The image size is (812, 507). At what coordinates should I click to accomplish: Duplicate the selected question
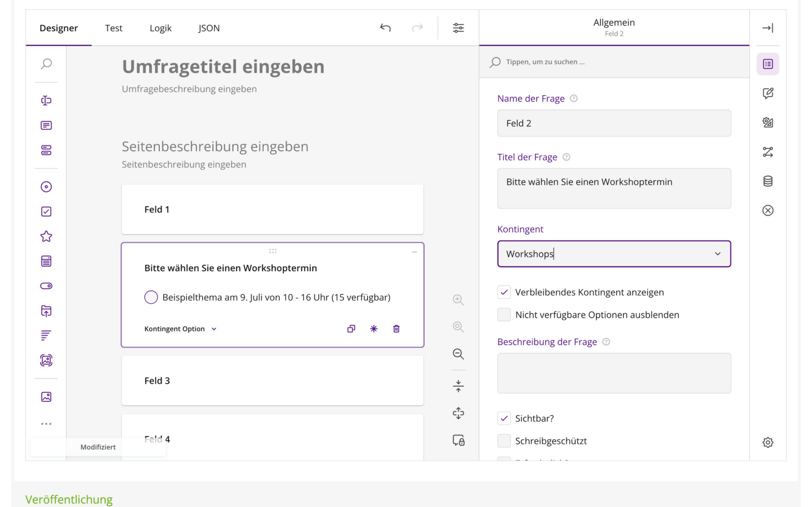tap(351, 329)
